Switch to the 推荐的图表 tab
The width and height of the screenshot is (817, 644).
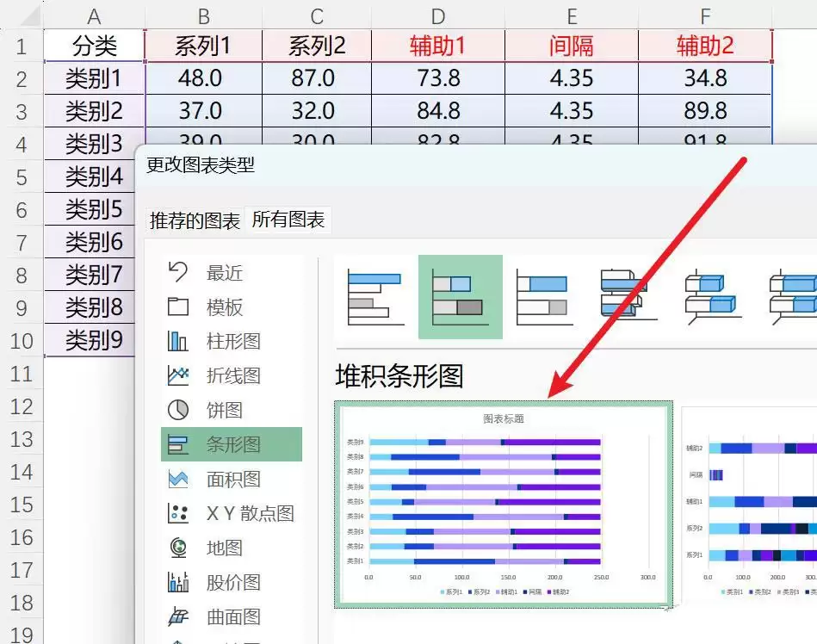[x=195, y=220]
